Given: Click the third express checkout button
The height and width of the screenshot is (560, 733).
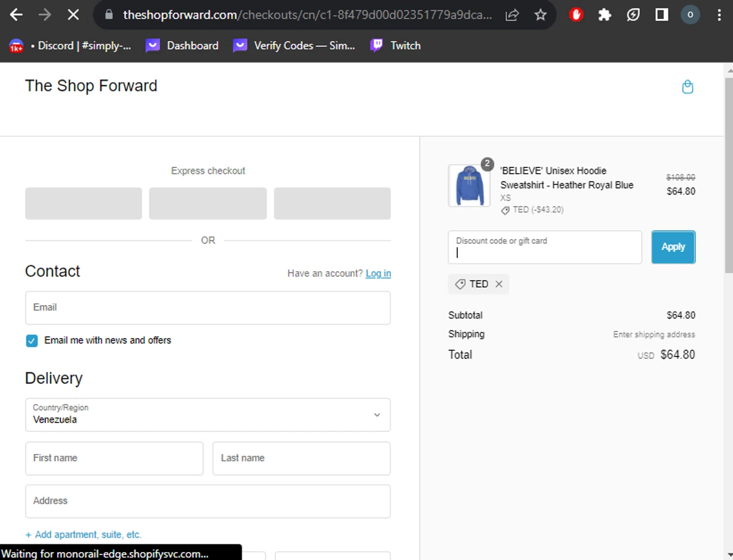Looking at the screenshot, I should tap(332, 203).
